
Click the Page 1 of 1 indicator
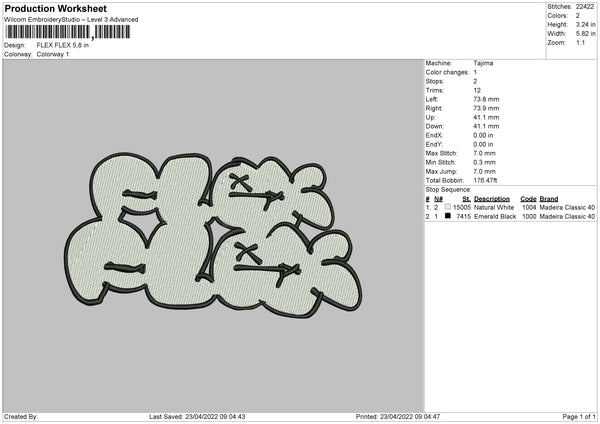coord(579,416)
